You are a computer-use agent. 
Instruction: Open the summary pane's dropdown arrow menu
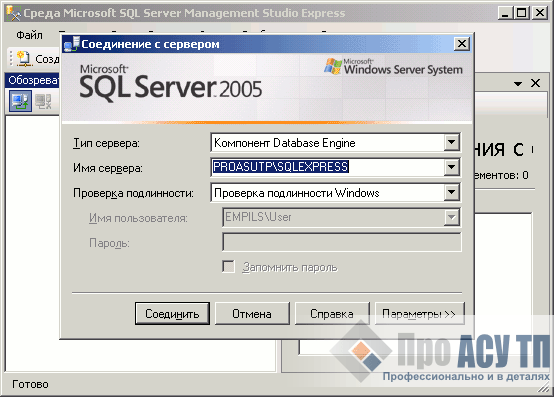tap(518, 84)
